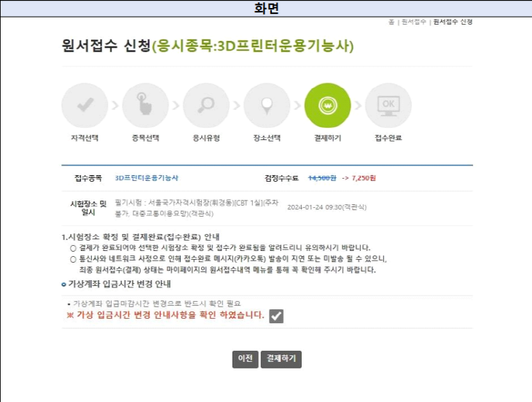Screen dimensions: 532x402
Task: Click the 가상계좌 입금마감시간 변경 notice line
Action: pos(157,304)
